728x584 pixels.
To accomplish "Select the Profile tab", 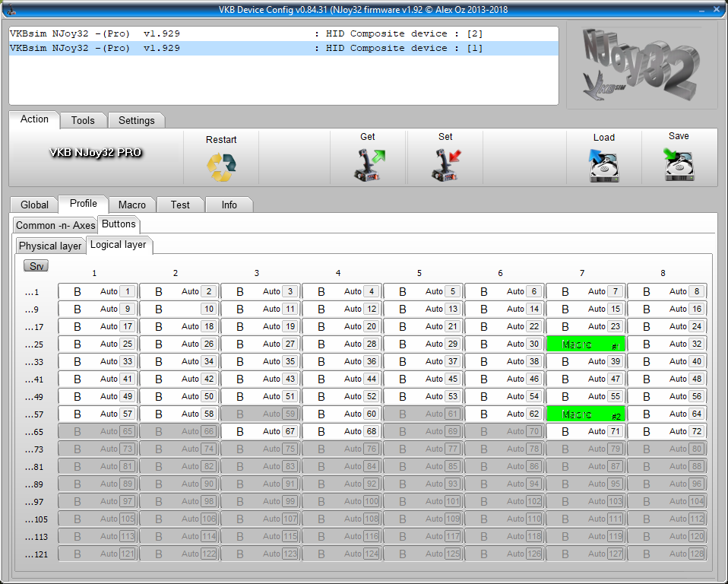I will tap(84, 204).
